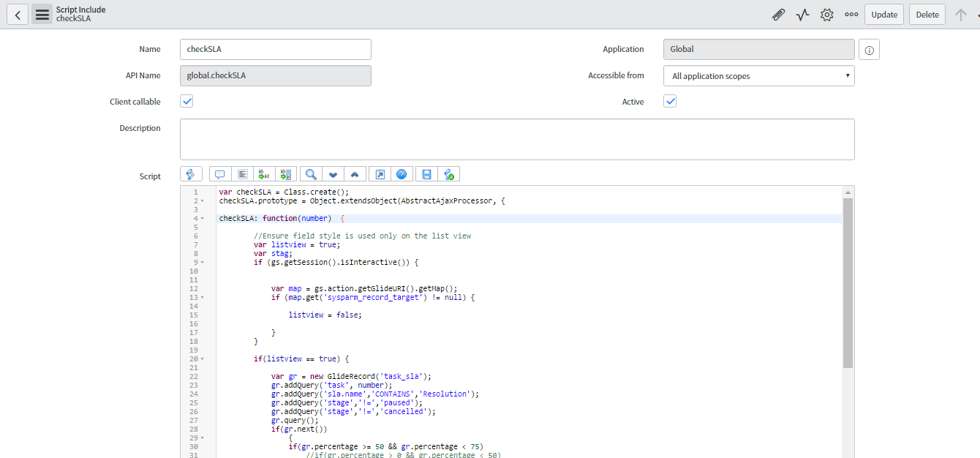
Task: Click the replace all icon
Action: tap(286, 174)
